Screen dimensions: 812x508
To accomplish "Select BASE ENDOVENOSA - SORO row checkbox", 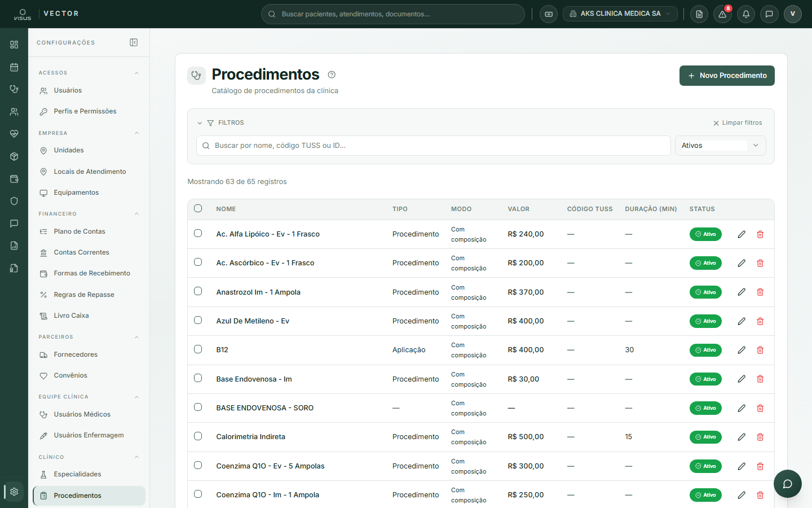I will pyautogui.click(x=198, y=407).
